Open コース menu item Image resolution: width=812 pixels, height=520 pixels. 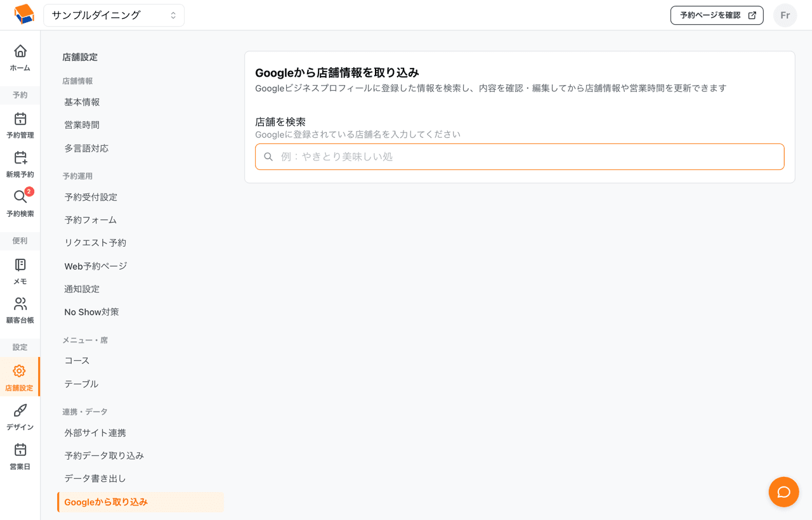[x=77, y=361]
